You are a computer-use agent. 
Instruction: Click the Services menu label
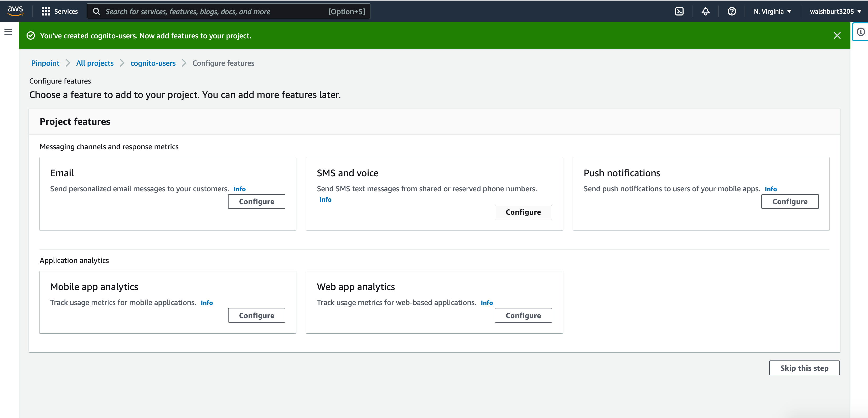pyautogui.click(x=66, y=12)
